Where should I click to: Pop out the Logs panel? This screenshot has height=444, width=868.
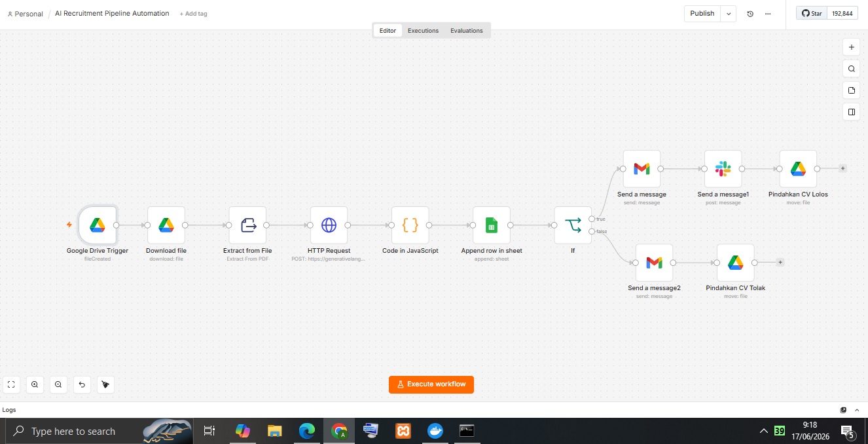843,410
